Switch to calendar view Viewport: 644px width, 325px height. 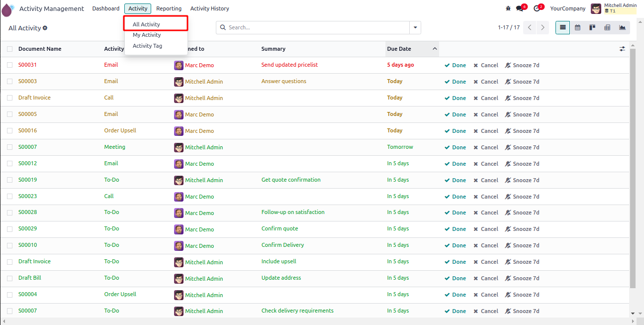(x=577, y=28)
